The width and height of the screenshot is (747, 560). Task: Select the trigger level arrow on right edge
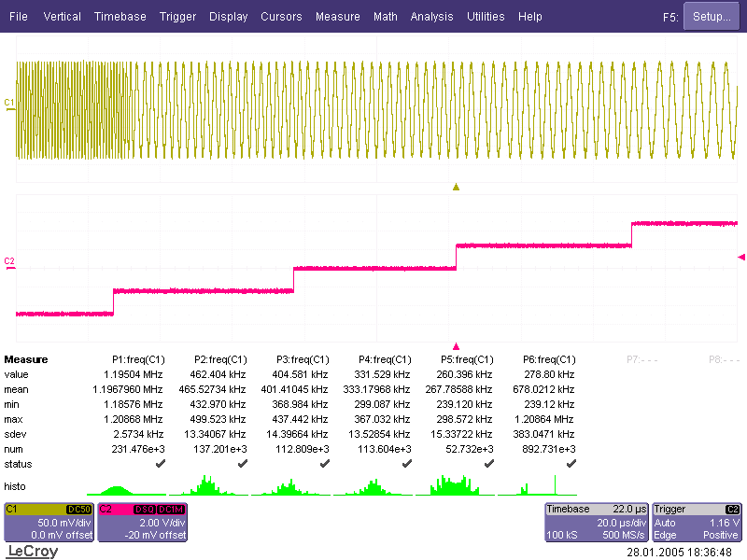point(741,257)
